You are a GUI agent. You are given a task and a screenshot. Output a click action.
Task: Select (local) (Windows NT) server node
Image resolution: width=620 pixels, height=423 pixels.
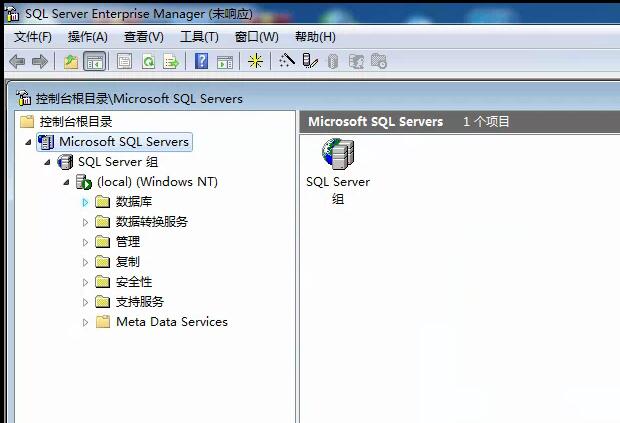coord(157,182)
